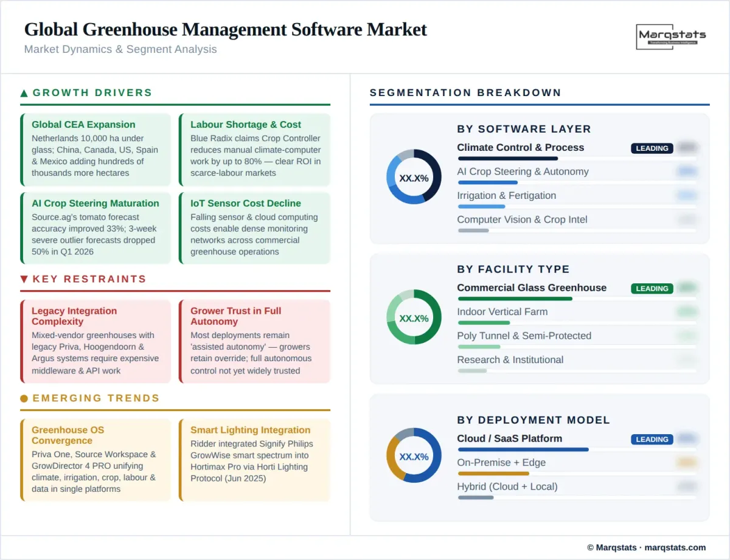Open the Growth Drivers section header

click(x=92, y=93)
